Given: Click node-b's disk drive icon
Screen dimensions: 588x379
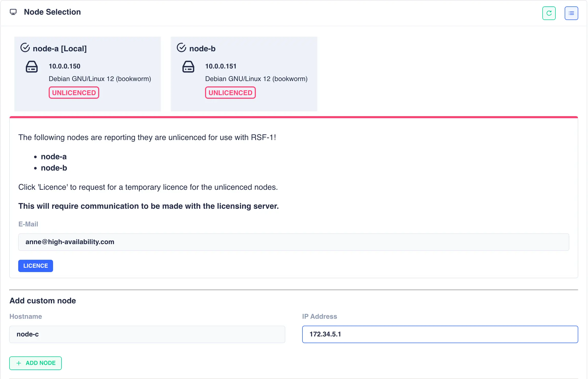Looking at the screenshot, I should click(x=188, y=67).
